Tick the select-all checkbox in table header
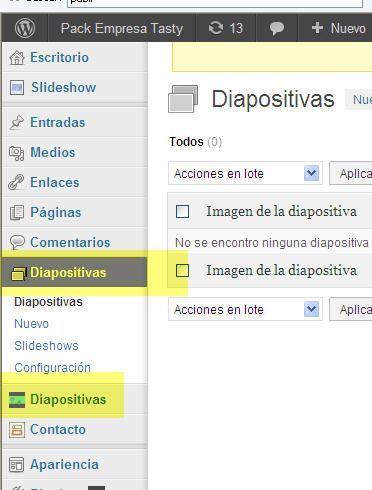The image size is (372, 490). click(182, 211)
